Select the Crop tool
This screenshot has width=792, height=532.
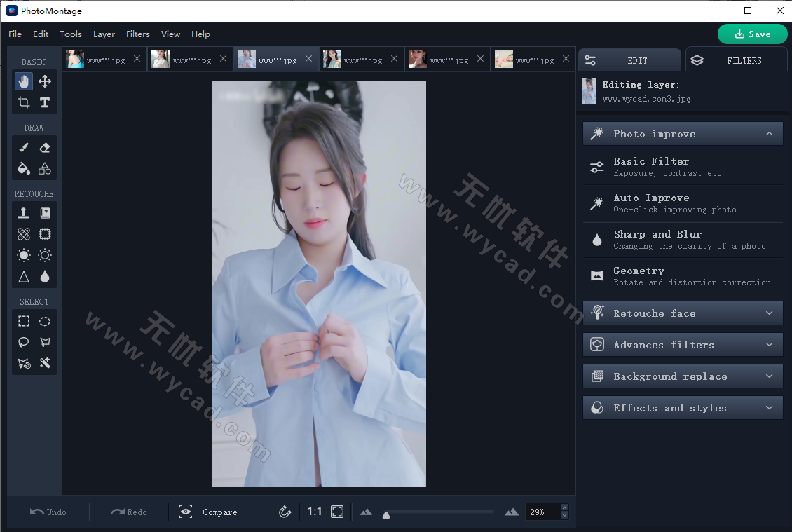point(24,102)
